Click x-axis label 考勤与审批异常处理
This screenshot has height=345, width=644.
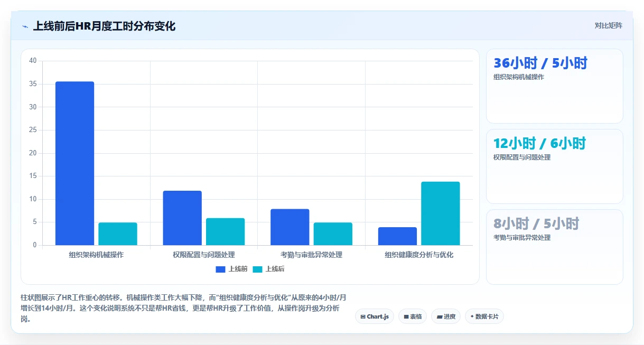coord(311,255)
